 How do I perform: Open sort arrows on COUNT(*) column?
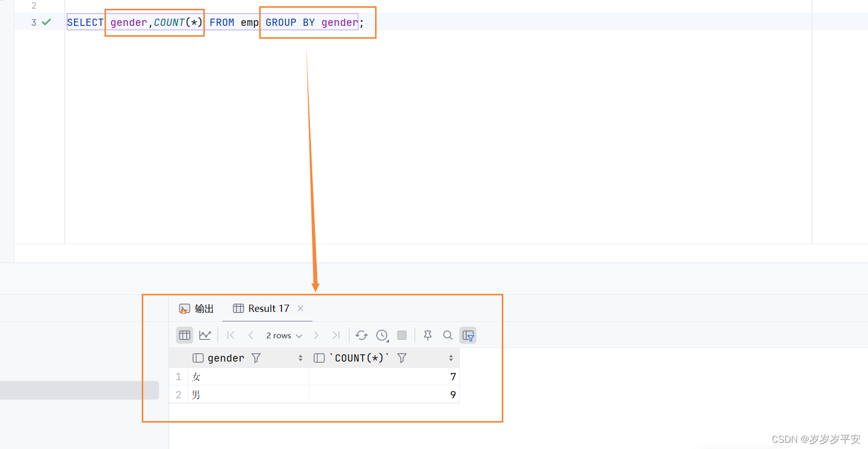tap(451, 358)
